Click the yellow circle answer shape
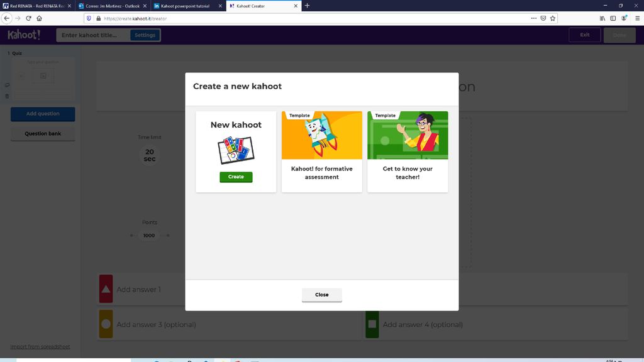The height and width of the screenshot is (362, 644). point(106,324)
